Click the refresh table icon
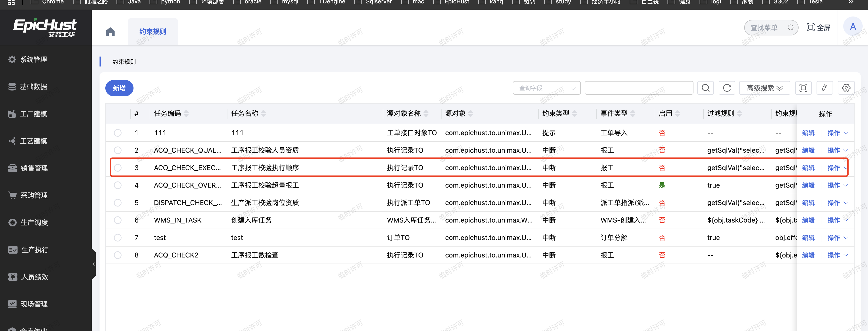Screen dimensions: 868x331 727,88
